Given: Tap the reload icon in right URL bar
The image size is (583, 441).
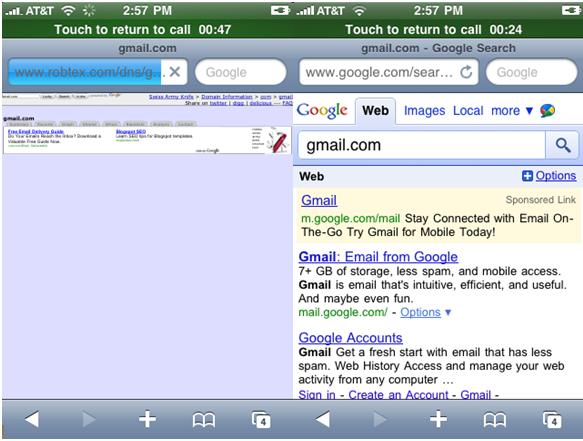Looking at the screenshot, I should [x=466, y=72].
